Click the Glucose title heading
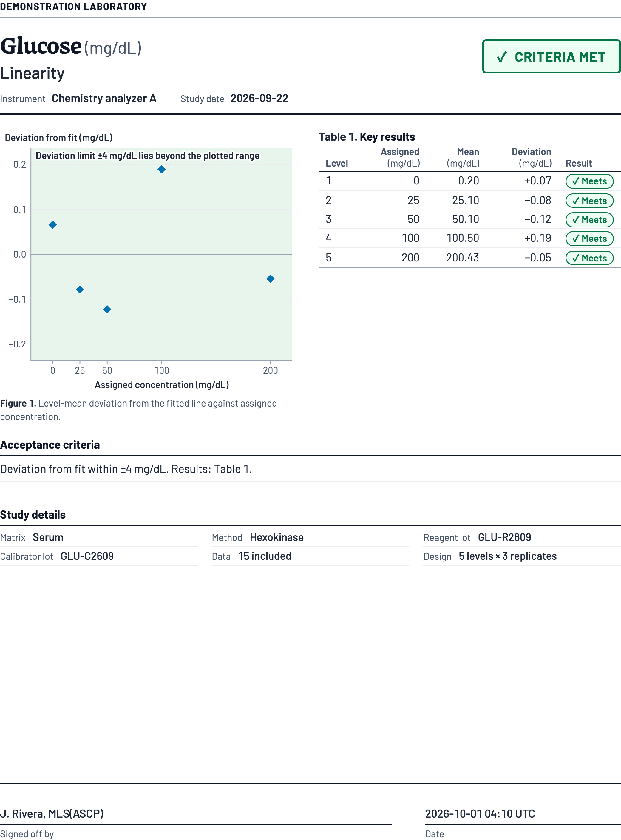The height and width of the screenshot is (840, 621). pos(41,46)
